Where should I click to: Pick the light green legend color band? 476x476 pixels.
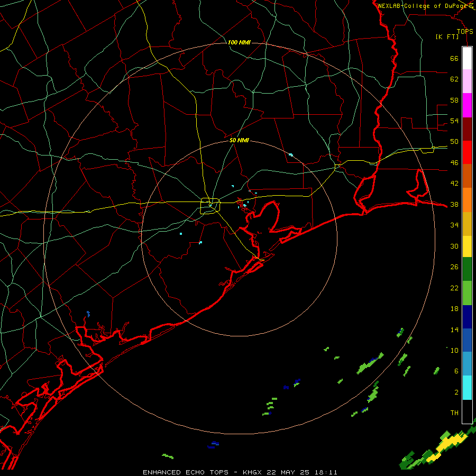pos(467,293)
